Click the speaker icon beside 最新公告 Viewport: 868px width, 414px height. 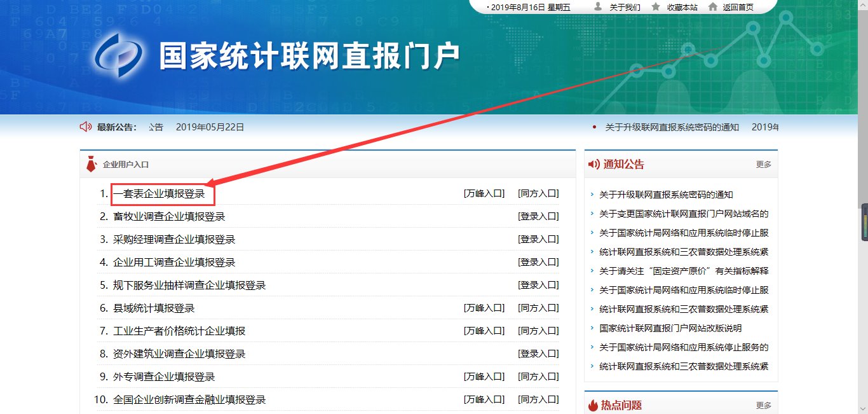click(85, 127)
